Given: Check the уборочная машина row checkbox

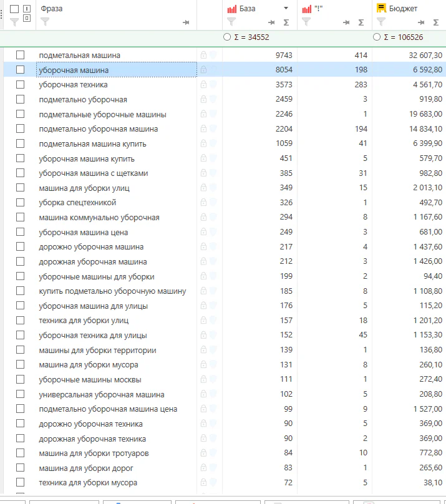Looking at the screenshot, I should click(x=20, y=69).
